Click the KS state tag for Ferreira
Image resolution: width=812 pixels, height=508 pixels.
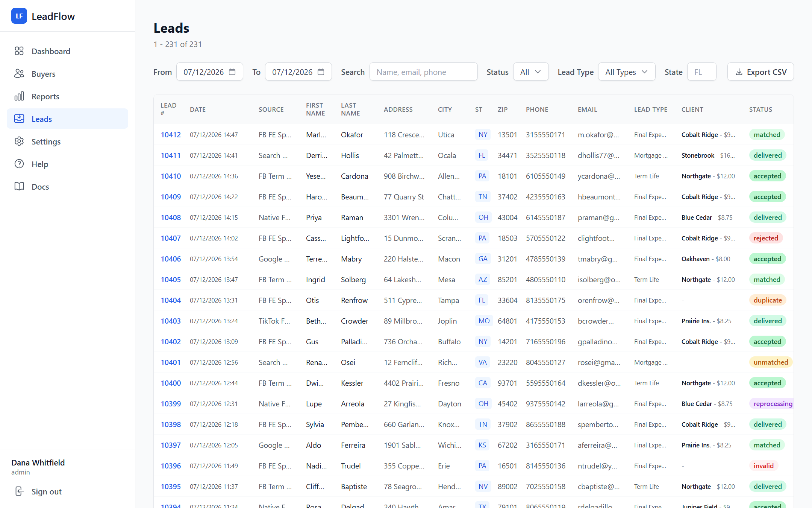coord(482,445)
